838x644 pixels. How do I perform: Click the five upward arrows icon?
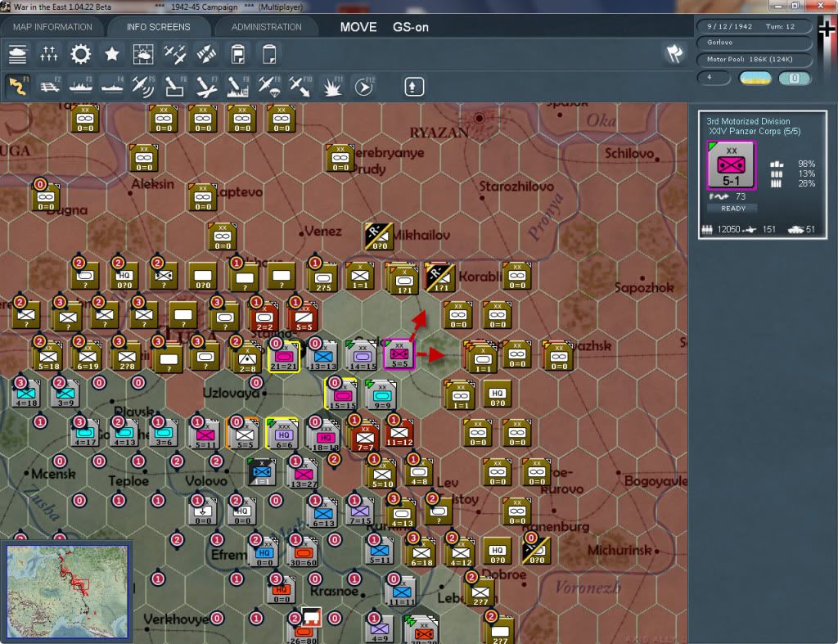(48, 54)
